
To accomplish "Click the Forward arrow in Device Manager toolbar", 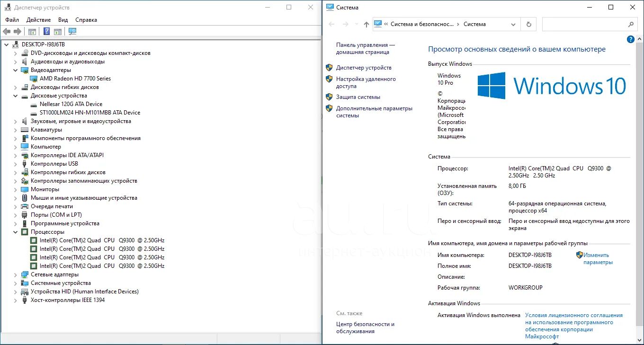I will point(18,31).
